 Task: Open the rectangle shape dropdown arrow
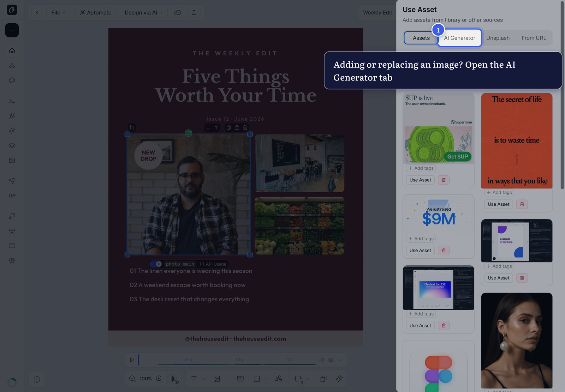click(266, 379)
